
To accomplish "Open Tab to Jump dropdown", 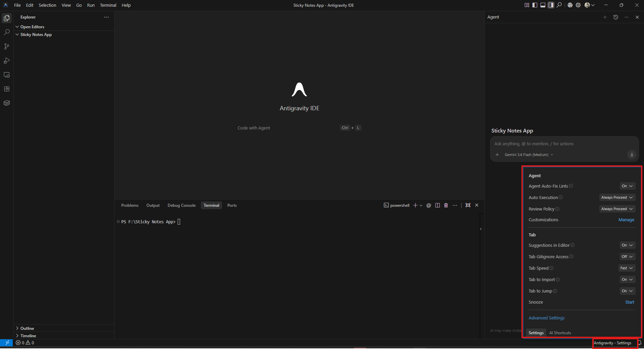I will (627, 291).
